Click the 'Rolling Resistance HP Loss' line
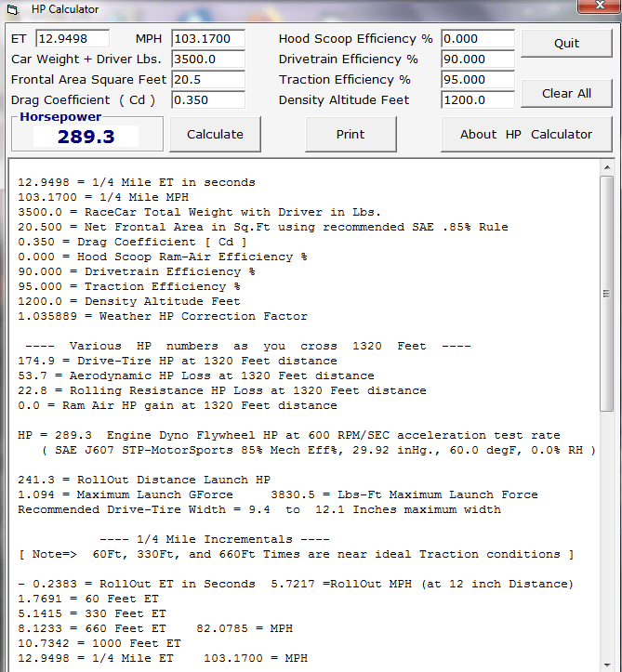 tap(222, 391)
